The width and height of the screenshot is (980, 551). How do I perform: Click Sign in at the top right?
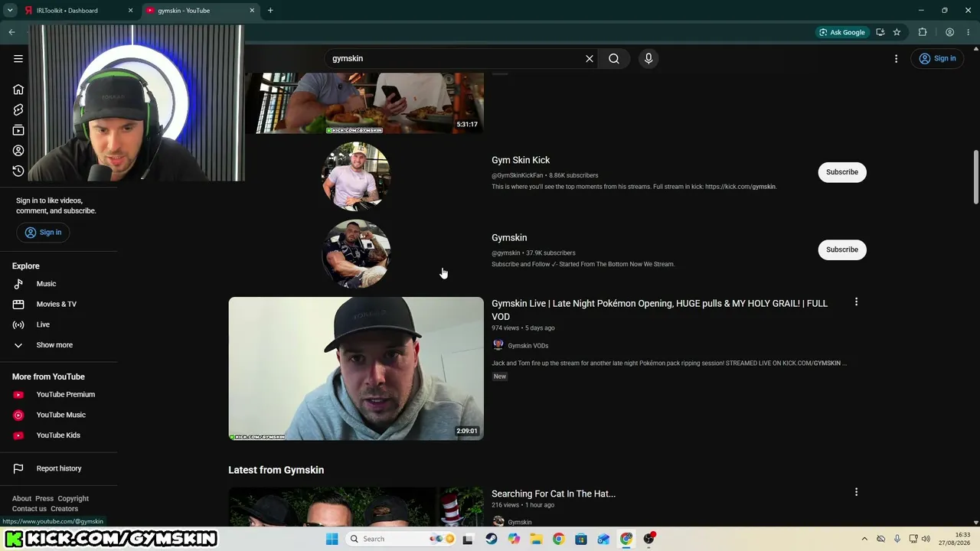coord(938,58)
